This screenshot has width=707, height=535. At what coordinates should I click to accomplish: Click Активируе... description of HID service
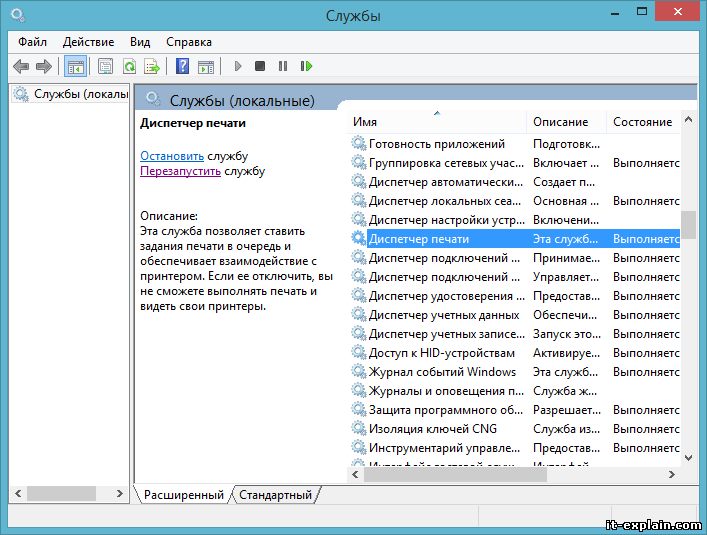566,353
